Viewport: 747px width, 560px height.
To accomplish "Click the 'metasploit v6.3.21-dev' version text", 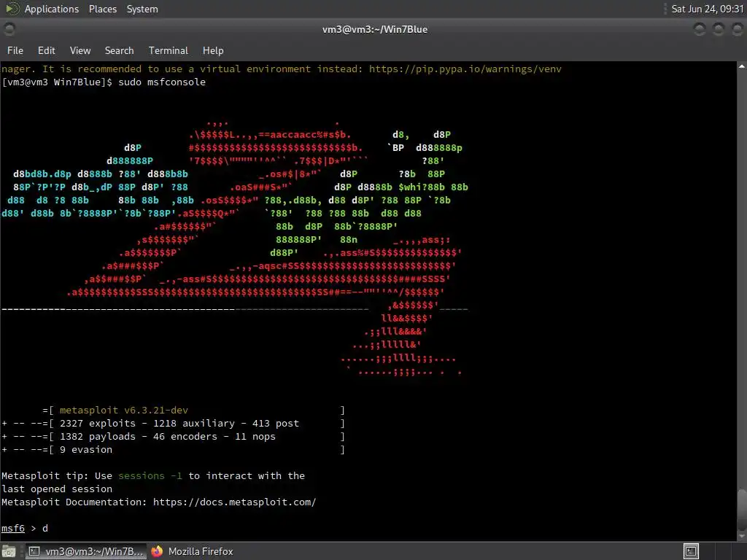I will point(124,410).
